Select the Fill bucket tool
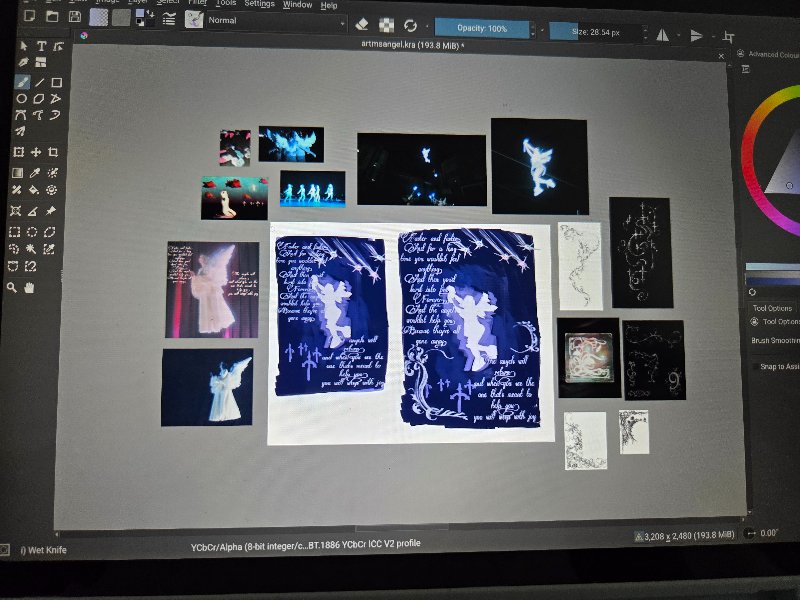800x600 pixels. [34, 190]
